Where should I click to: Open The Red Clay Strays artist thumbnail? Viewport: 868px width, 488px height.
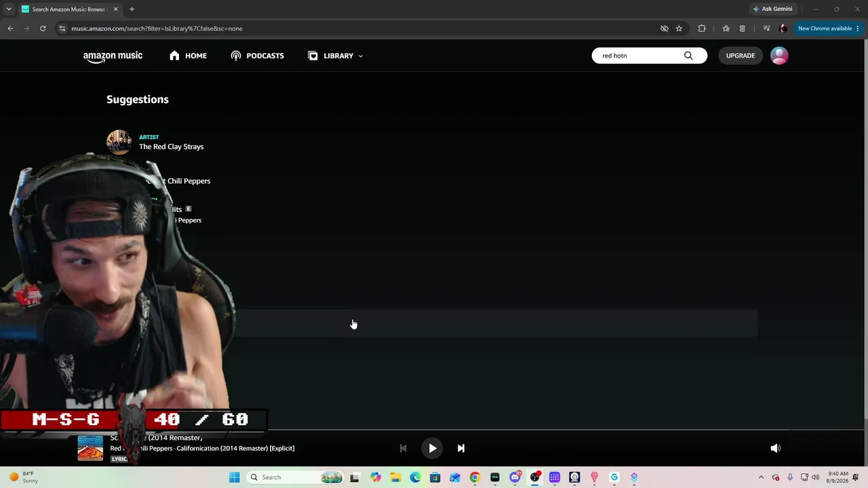(x=119, y=142)
